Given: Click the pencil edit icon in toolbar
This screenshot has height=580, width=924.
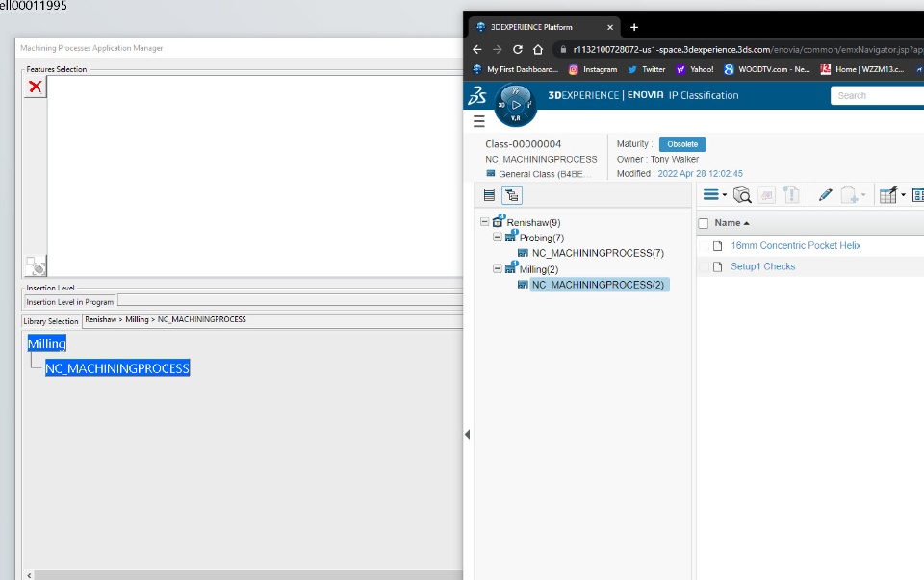Looking at the screenshot, I should tap(825, 195).
